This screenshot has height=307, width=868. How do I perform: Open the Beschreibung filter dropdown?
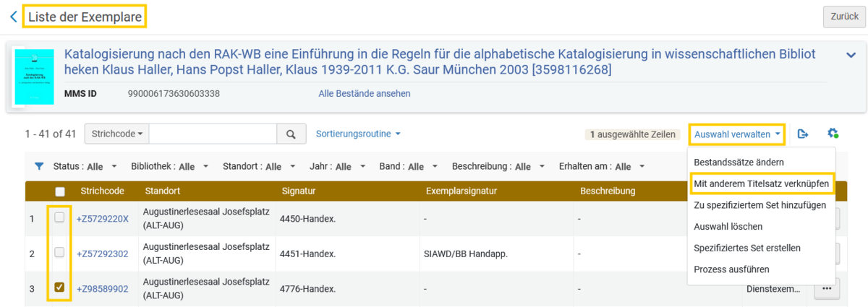[498, 166]
